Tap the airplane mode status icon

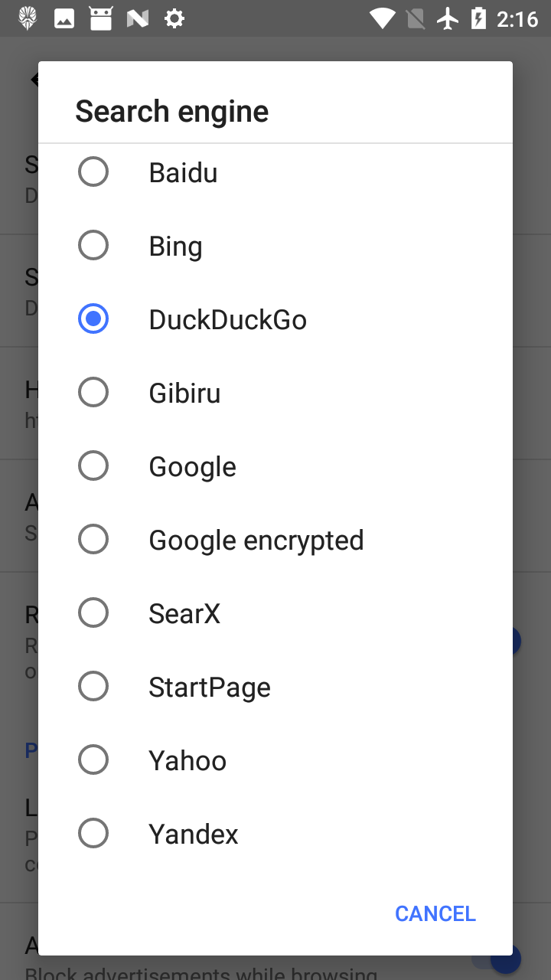(448, 18)
